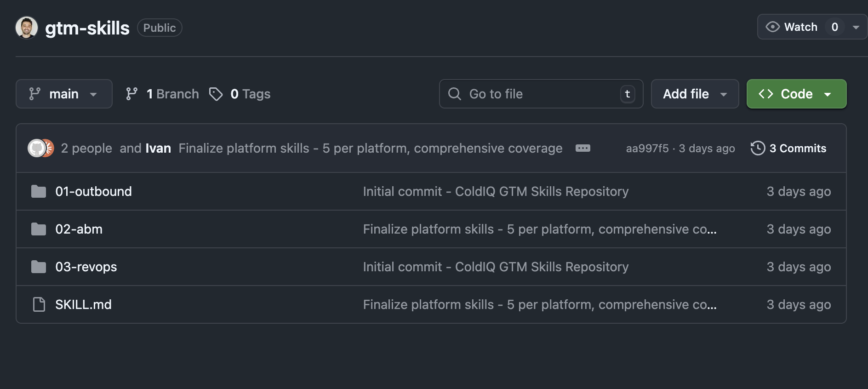Click the t keyboard shortcut hint
Image resolution: width=868 pixels, height=389 pixels.
coord(628,94)
